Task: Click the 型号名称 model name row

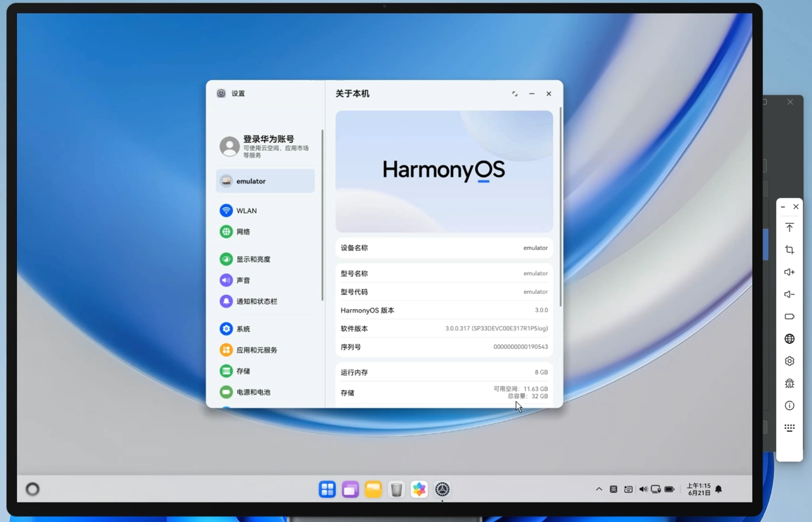Action: (x=444, y=273)
